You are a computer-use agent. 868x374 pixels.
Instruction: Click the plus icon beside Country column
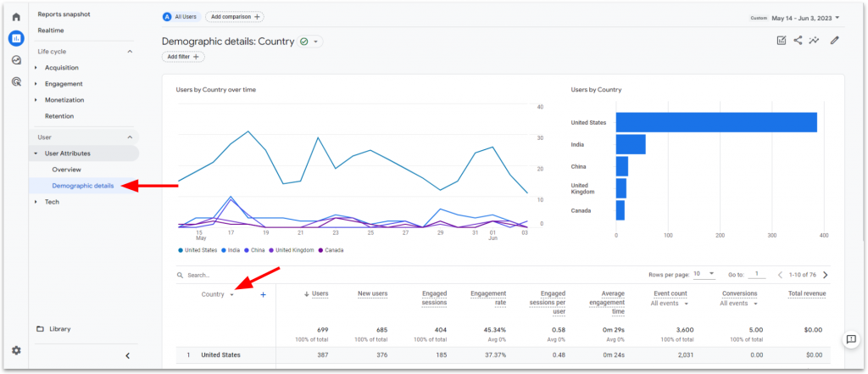coord(263,294)
